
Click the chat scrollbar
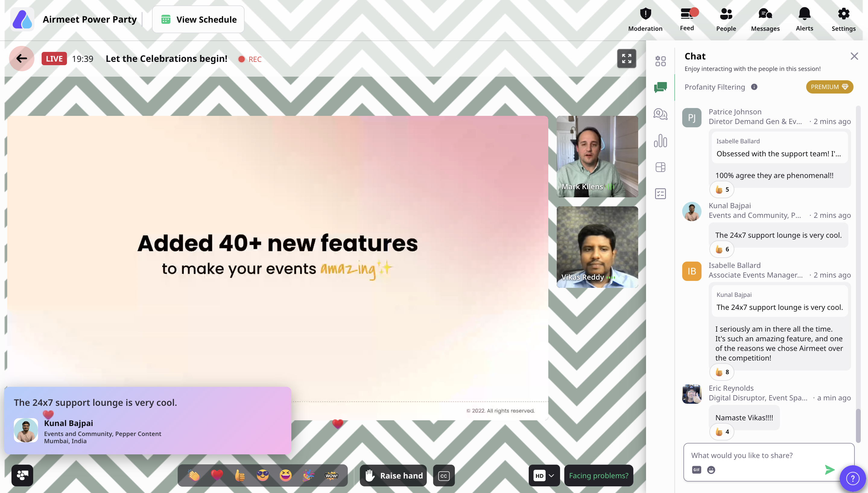858,426
